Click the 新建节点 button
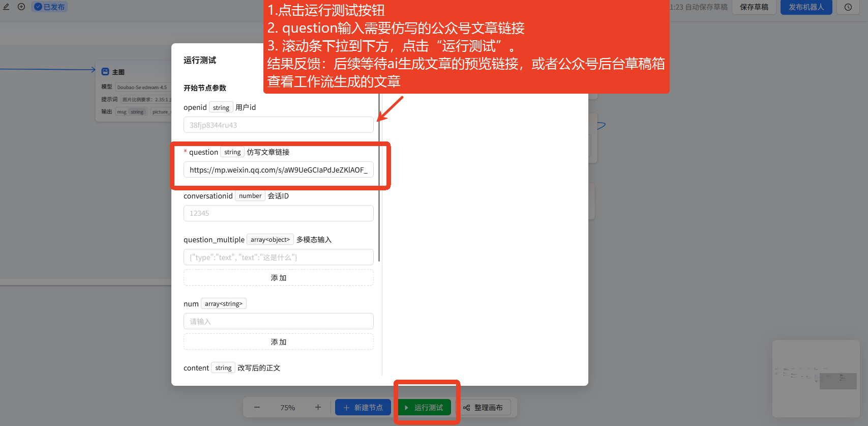This screenshot has width=868, height=426. pyautogui.click(x=363, y=407)
